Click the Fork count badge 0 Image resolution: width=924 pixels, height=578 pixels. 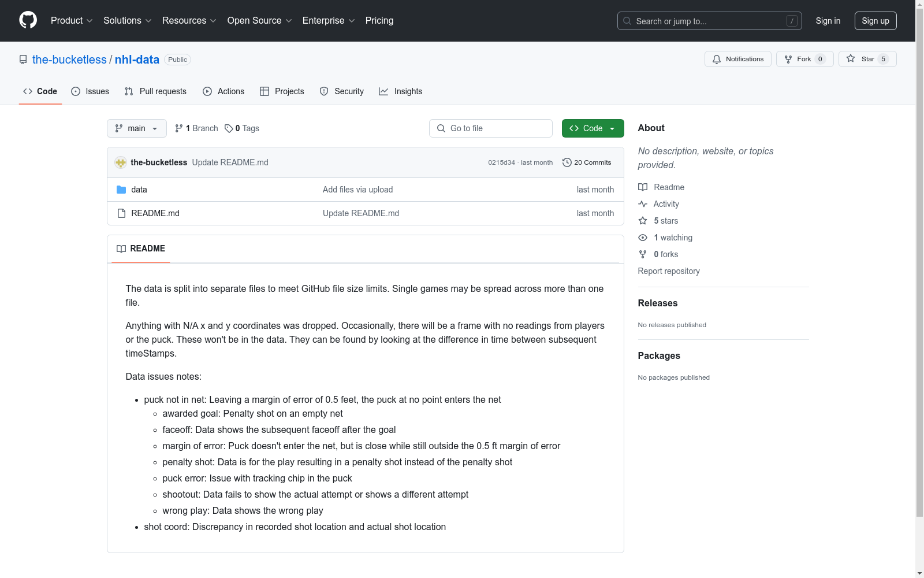(820, 59)
